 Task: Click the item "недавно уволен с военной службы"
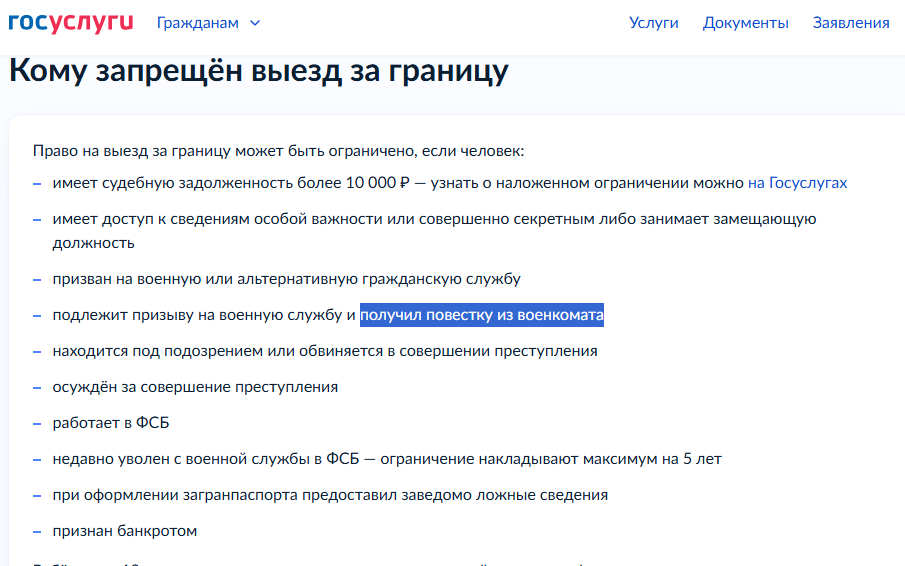click(387, 459)
